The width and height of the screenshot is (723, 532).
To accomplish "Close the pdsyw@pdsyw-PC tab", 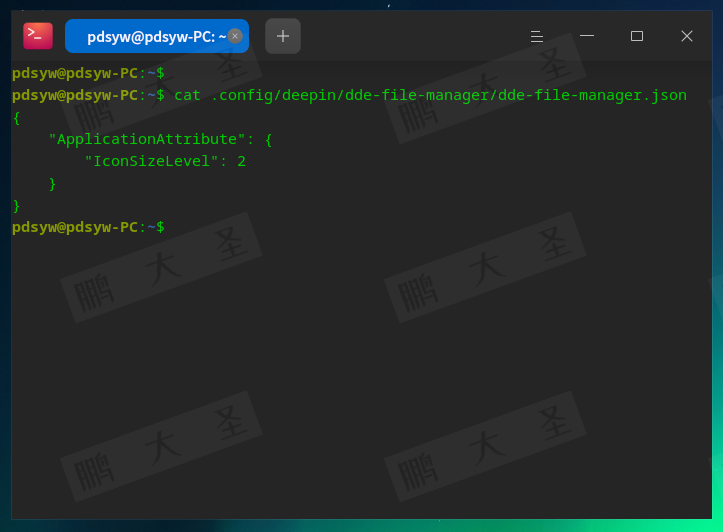I will (235, 36).
